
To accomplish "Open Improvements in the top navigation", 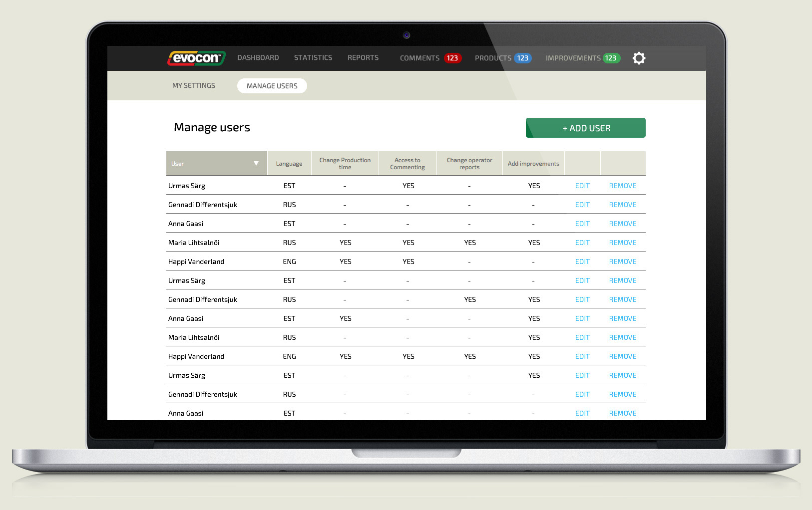I will point(583,58).
